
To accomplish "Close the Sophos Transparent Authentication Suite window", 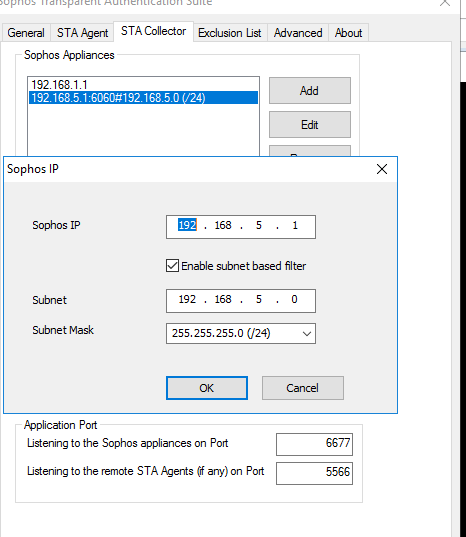I will (x=445, y=3).
